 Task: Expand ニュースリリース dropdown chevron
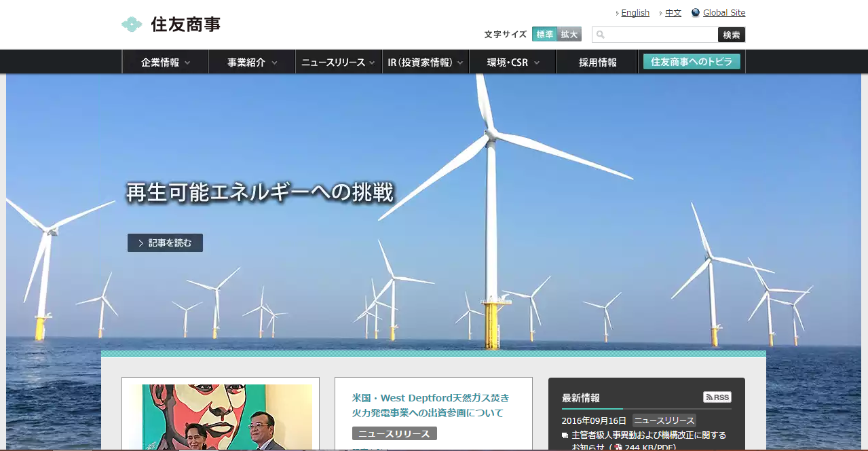(x=372, y=62)
